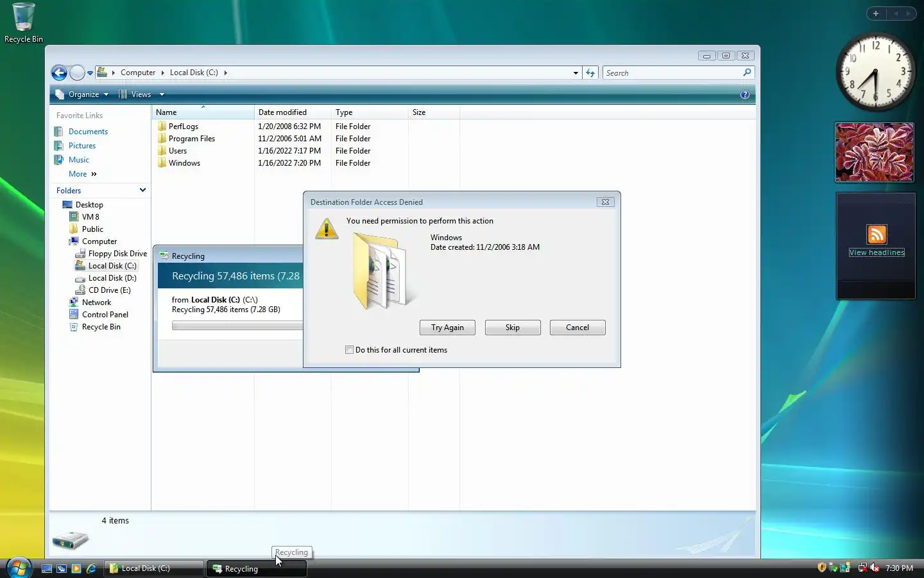Select the Program Files folder icon
Screen dimensions: 924x578
162,139
